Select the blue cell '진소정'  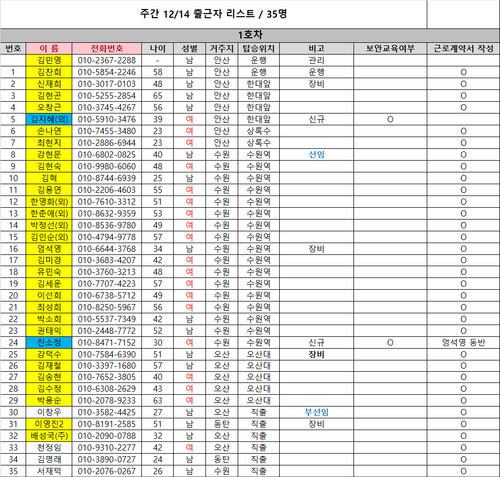(49, 342)
